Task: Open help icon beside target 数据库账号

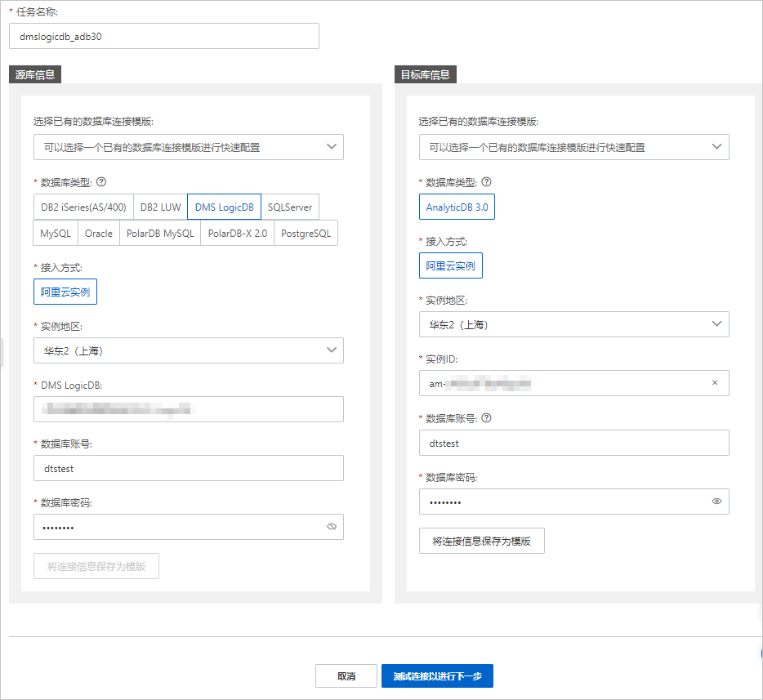Action: (x=486, y=418)
